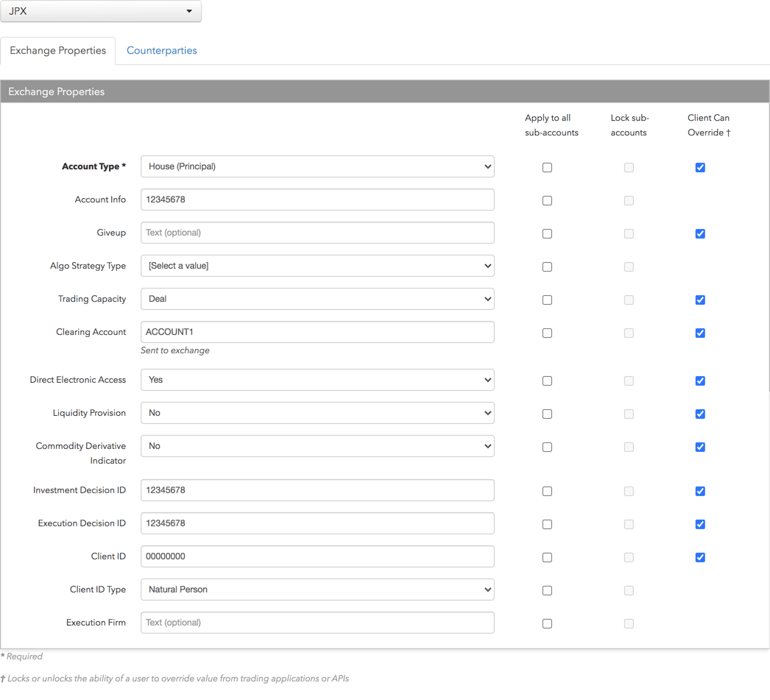Click the Investment Decision ID field
The height and width of the screenshot is (700, 770).
pos(317,490)
